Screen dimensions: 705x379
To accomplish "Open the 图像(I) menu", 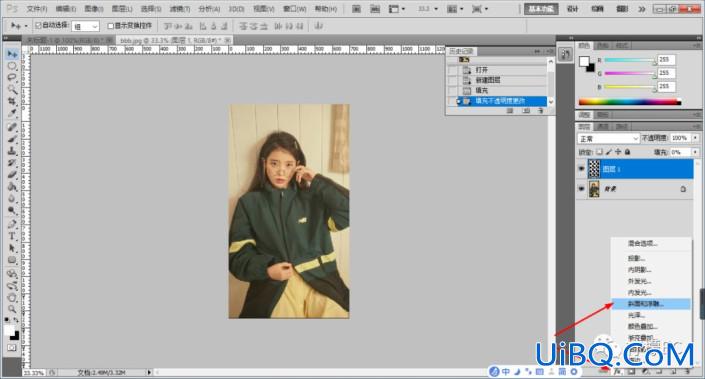I will point(94,9).
